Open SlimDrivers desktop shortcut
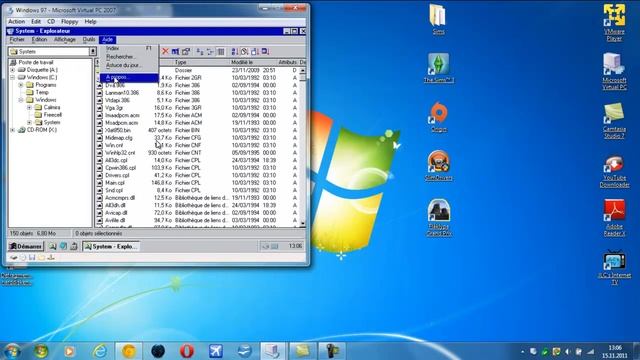This screenshot has width=640, height=360. pyautogui.click(x=438, y=166)
